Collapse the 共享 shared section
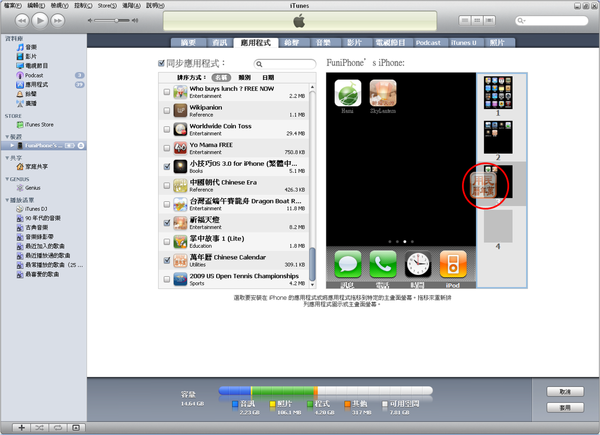The width and height of the screenshot is (600, 435). pyautogui.click(x=7, y=158)
